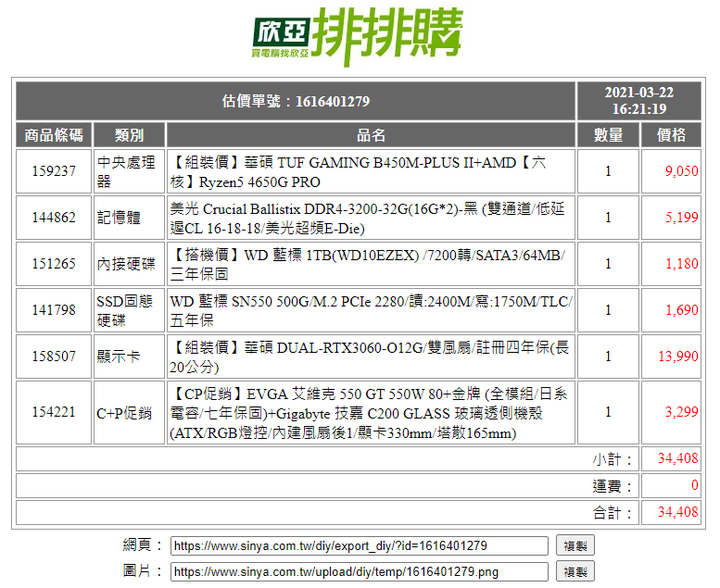Click the 欣亞排排購 logo
The width and height of the screenshot is (720, 588).
tap(357, 37)
